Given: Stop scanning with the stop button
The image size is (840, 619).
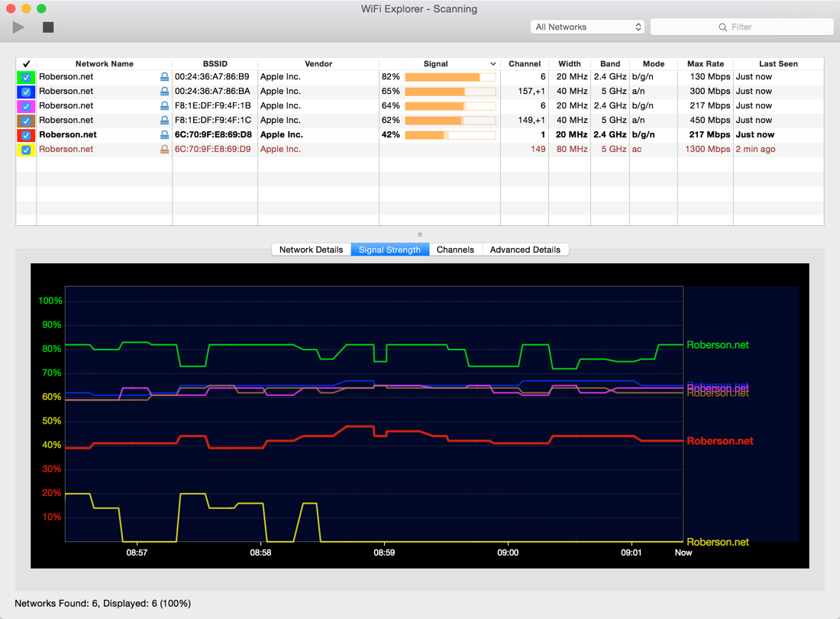Looking at the screenshot, I should pos(48,27).
